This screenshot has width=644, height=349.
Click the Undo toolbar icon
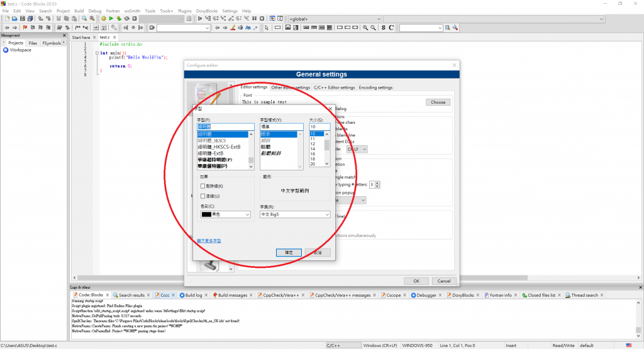(x=40, y=18)
